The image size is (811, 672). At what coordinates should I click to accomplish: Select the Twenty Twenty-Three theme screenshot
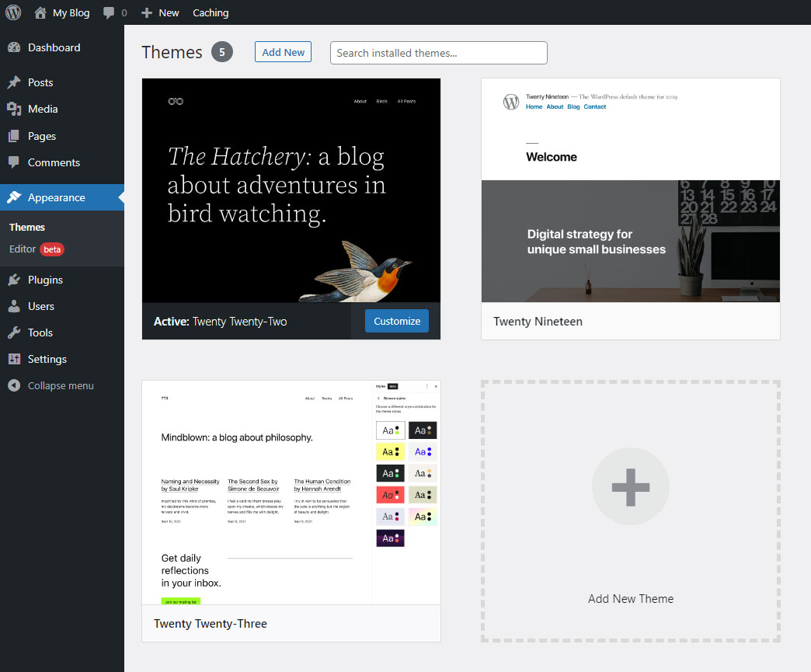pyautogui.click(x=291, y=493)
